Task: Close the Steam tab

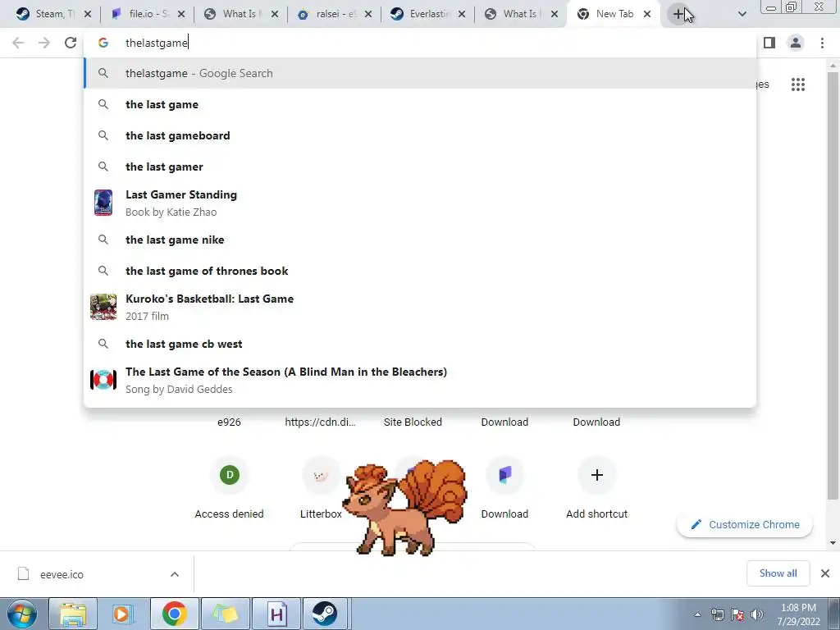Action: 88,14
